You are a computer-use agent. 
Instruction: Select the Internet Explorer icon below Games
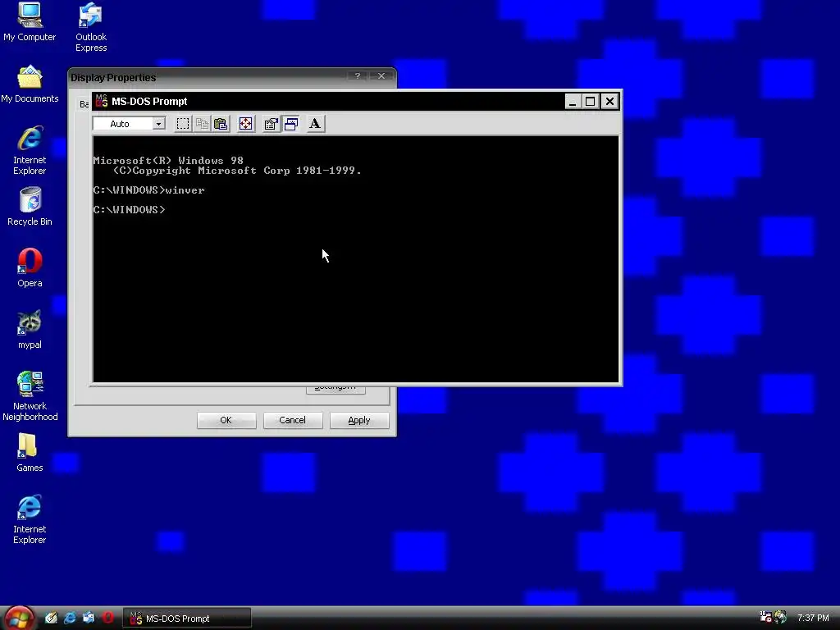pyautogui.click(x=30, y=519)
